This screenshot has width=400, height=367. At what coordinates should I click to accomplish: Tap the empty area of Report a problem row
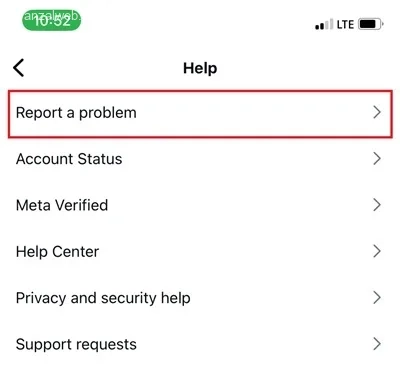pyautogui.click(x=253, y=113)
